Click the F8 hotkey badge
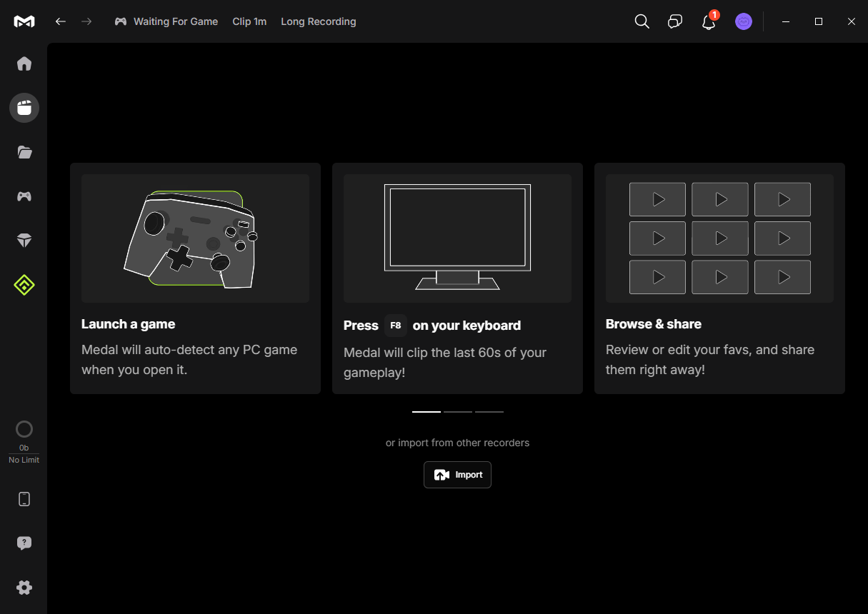868x614 pixels. pos(395,326)
